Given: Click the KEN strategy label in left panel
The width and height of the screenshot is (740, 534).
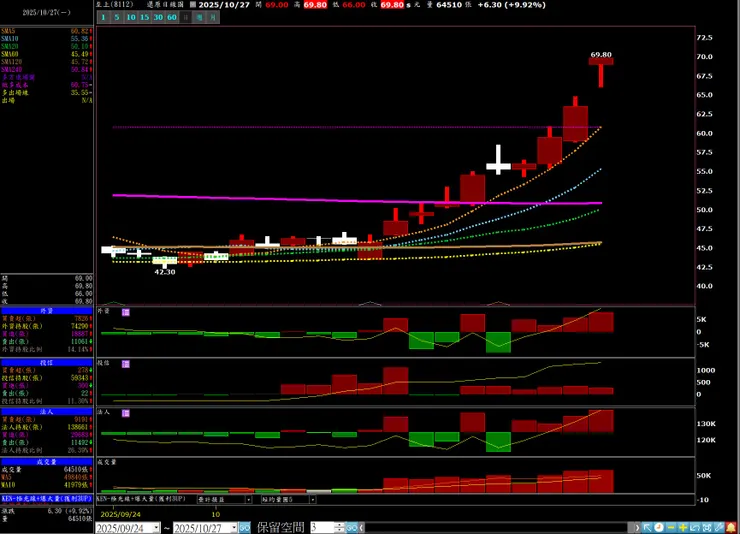Looking at the screenshot, I should click(46, 499).
